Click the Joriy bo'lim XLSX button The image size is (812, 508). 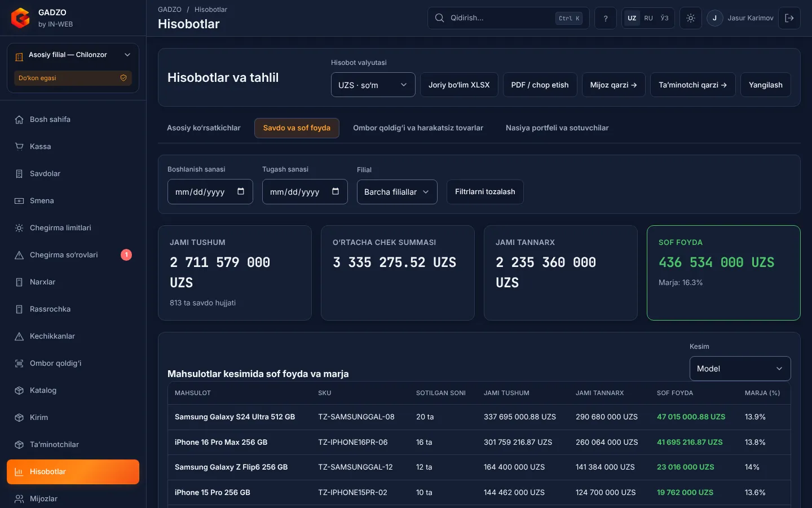[459, 85]
